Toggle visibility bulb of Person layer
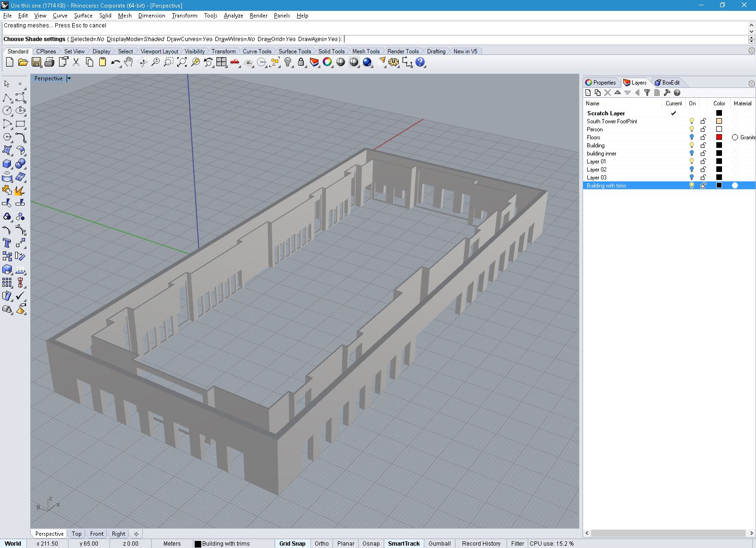756x548 pixels. pos(692,129)
